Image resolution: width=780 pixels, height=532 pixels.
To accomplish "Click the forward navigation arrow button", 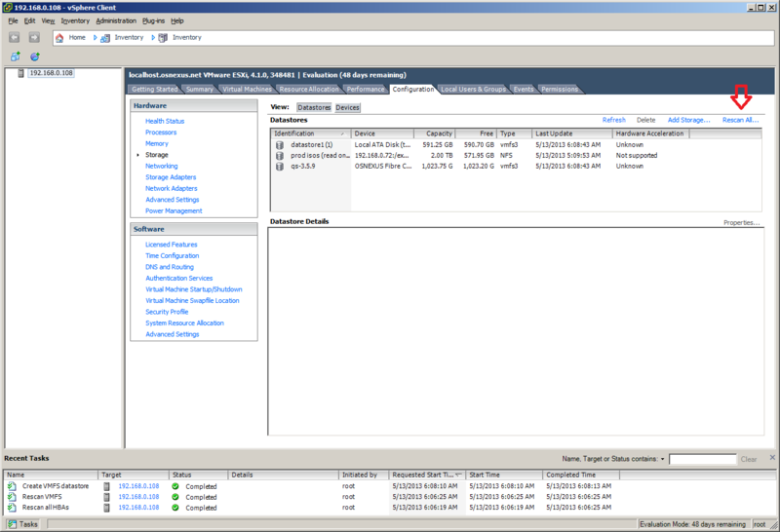I will click(34, 37).
